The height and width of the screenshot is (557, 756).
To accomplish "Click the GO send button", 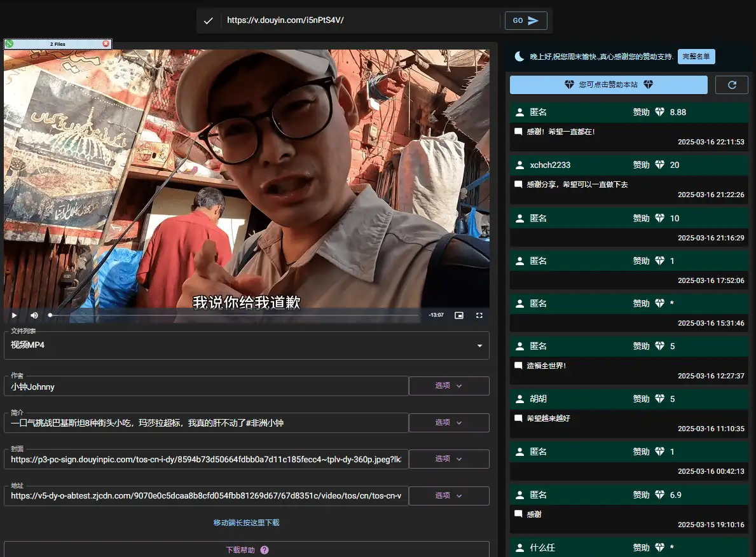I will coord(526,20).
